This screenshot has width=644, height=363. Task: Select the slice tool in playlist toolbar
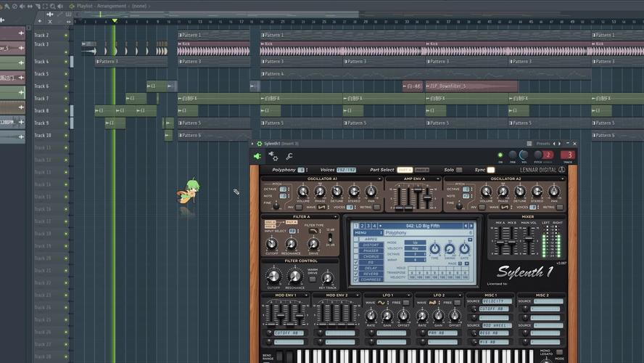click(x=38, y=6)
